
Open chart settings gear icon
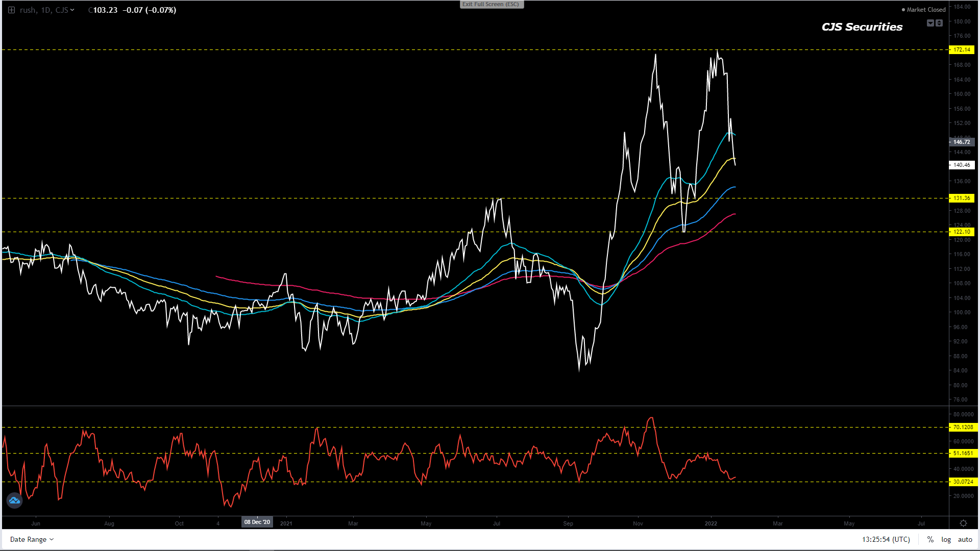963,523
